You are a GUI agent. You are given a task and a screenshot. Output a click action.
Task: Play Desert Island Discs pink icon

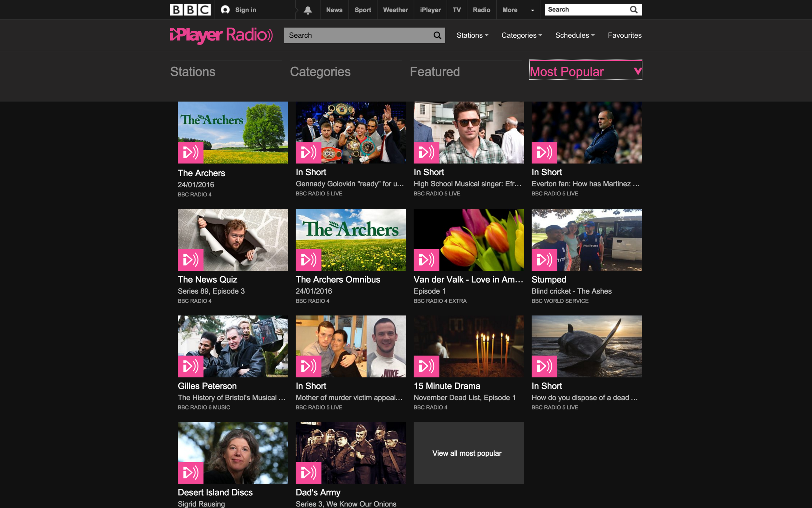[191, 473]
